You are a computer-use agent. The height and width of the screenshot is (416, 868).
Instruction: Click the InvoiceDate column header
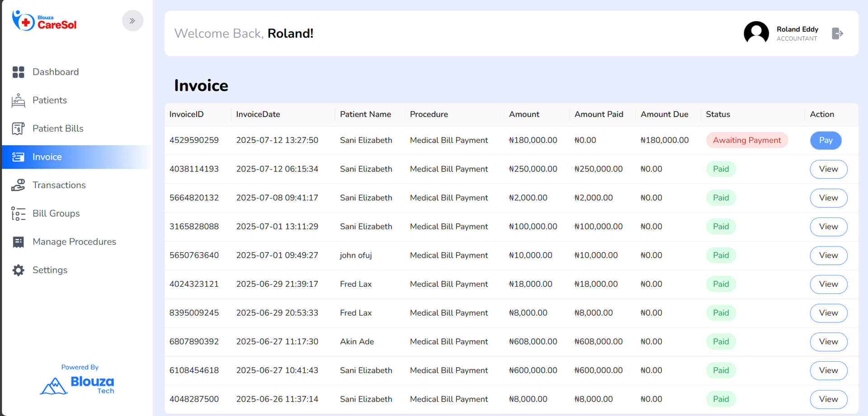pyautogui.click(x=258, y=114)
